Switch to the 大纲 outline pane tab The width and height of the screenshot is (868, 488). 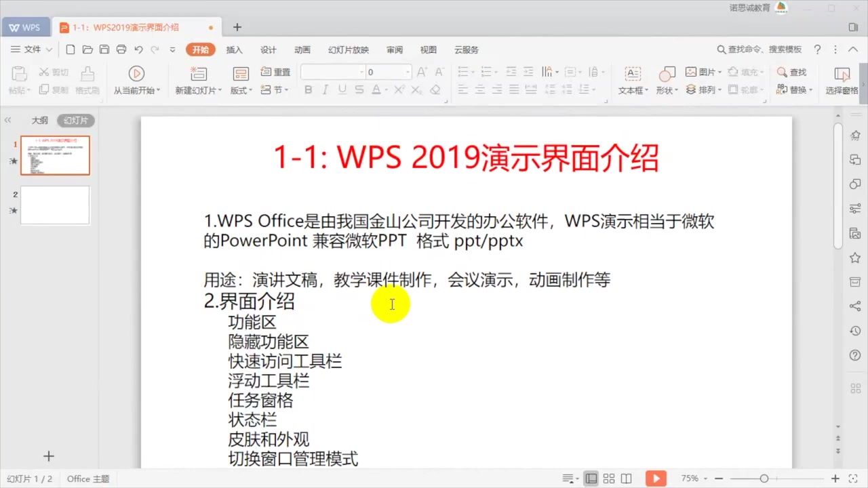tap(39, 120)
